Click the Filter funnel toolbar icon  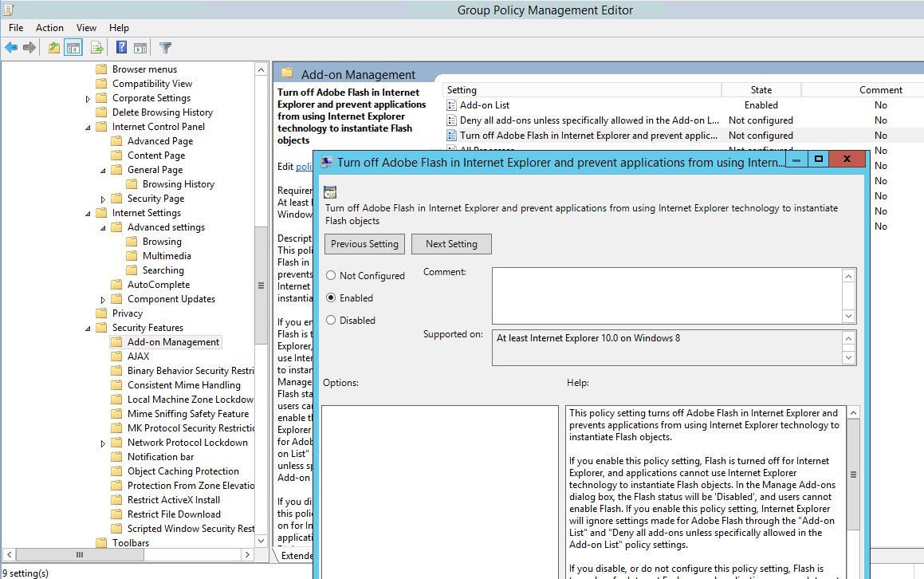pos(165,48)
